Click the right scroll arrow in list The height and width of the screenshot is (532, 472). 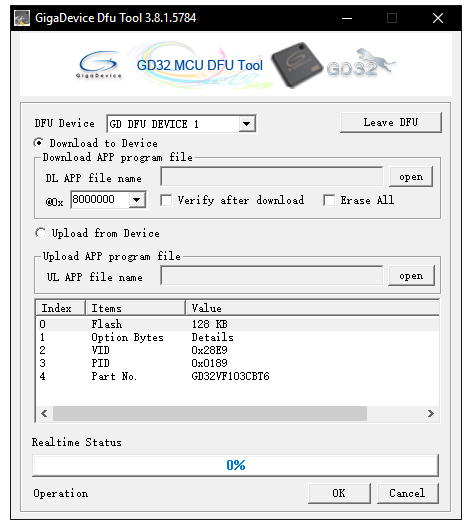(x=431, y=414)
